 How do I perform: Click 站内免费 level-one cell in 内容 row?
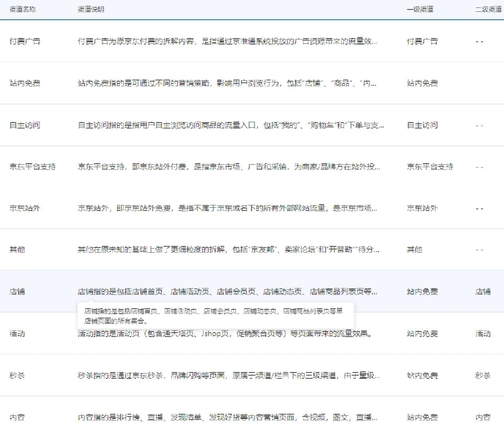click(422, 417)
